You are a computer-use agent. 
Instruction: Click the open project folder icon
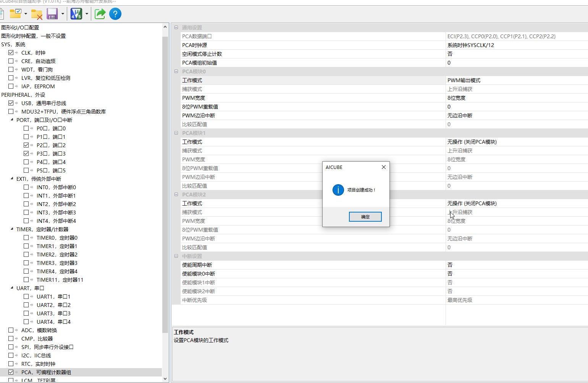15,14
